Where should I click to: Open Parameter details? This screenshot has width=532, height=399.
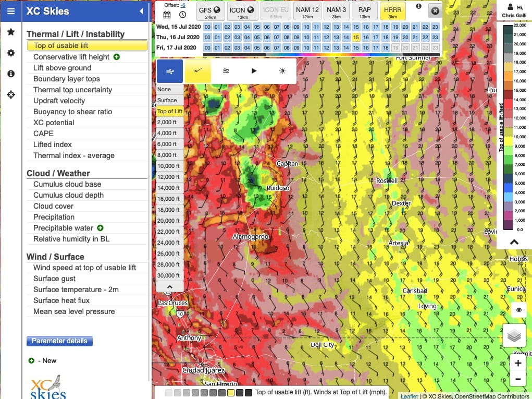coord(59,341)
